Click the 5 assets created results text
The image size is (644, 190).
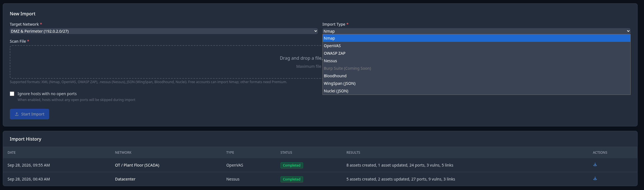(x=401, y=179)
